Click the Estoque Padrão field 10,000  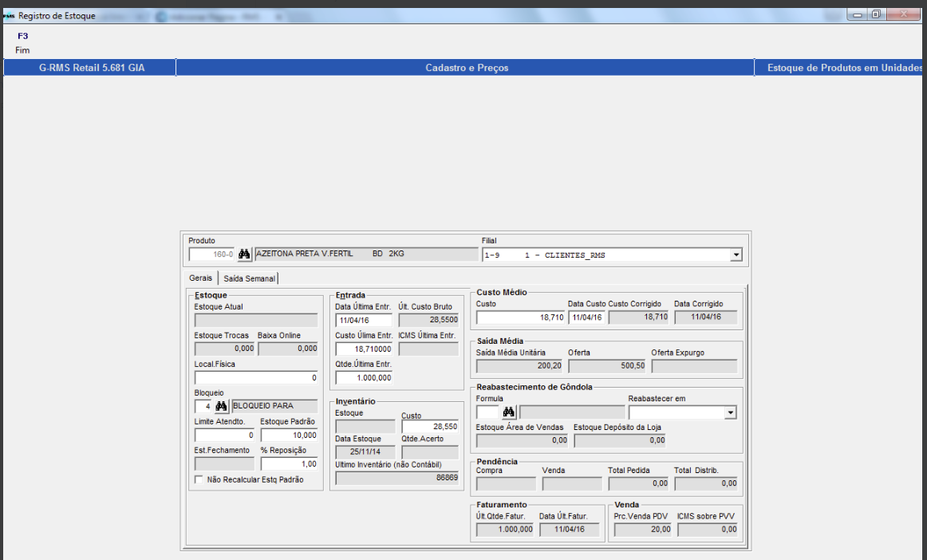(x=289, y=436)
